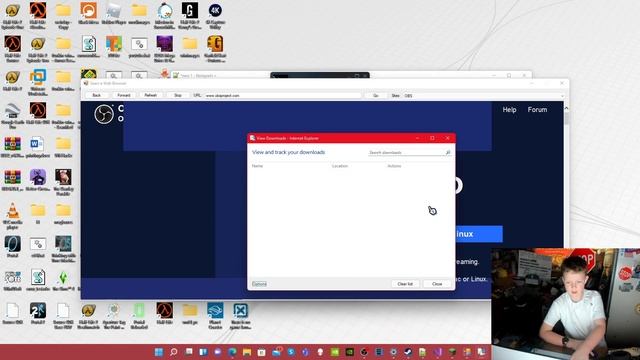Open Visual Studio from the taskbar

tap(438, 352)
